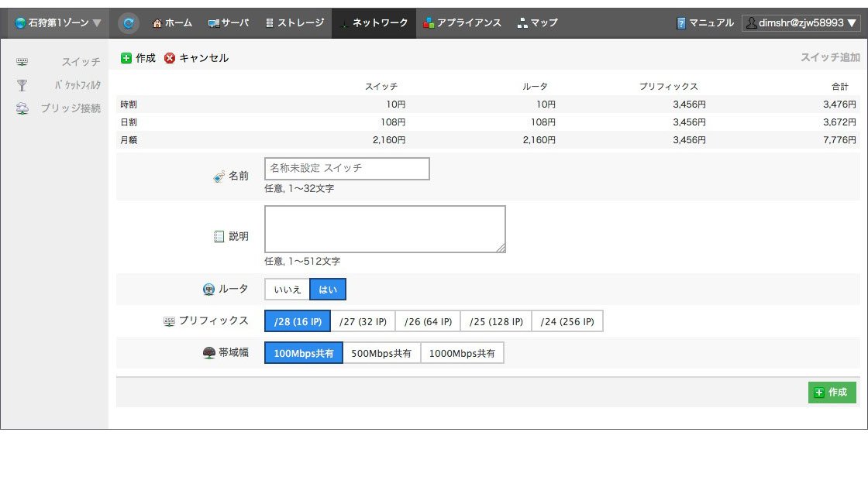This screenshot has width=868, height=480.
Task: Select 500Mbps共有 bandwidth
Action: click(x=382, y=353)
